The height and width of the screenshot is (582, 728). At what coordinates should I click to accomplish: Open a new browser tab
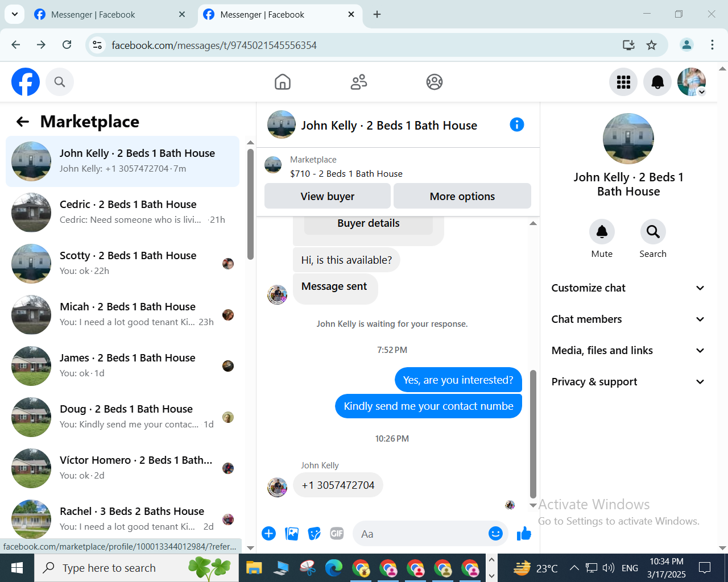[377, 15]
